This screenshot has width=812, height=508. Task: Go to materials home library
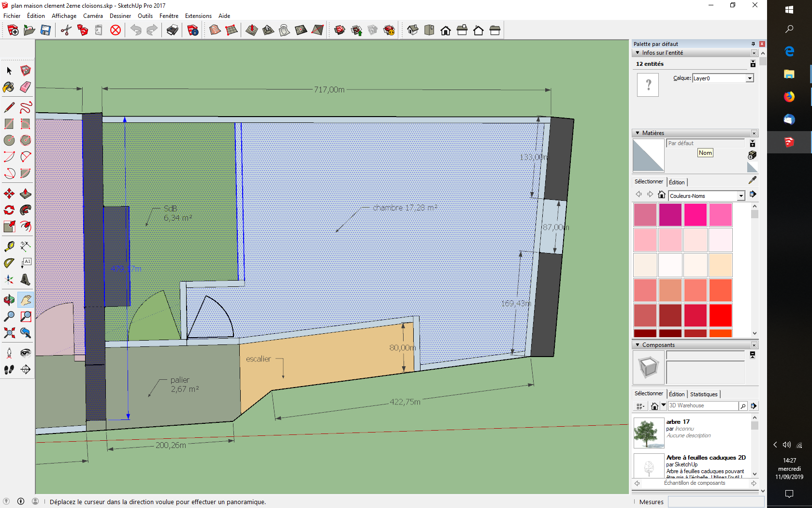662,194
